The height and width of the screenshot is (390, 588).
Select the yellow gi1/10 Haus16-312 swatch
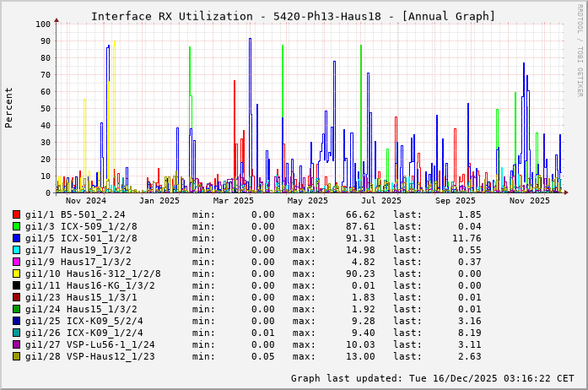pyautogui.click(x=17, y=274)
